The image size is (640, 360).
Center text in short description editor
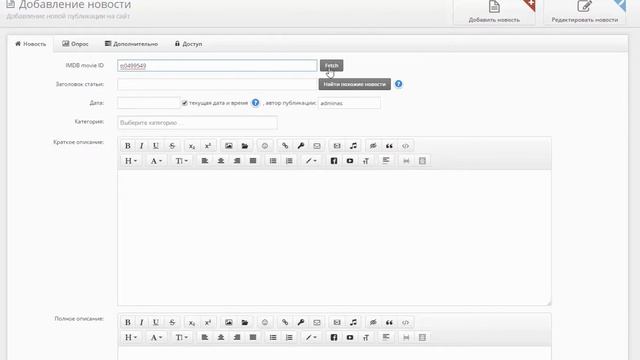221,161
